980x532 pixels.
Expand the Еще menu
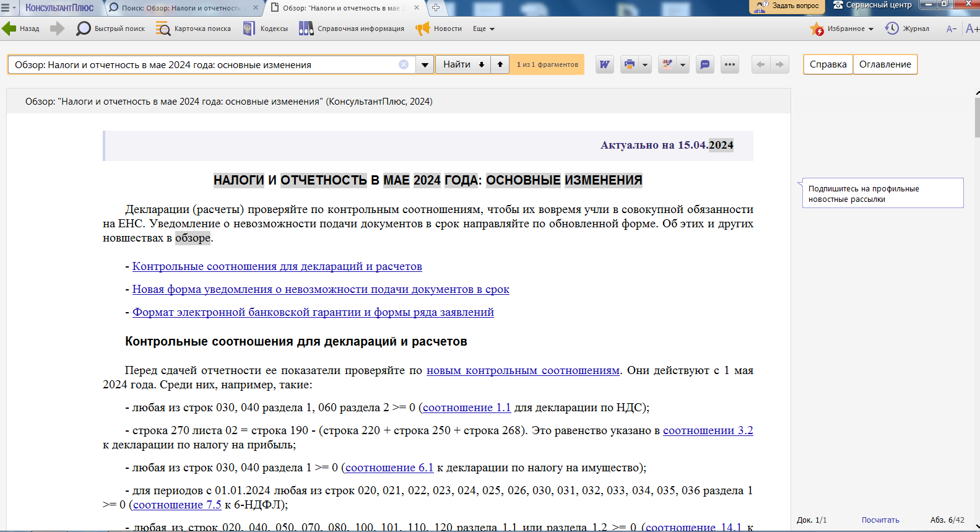(x=483, y=28)
